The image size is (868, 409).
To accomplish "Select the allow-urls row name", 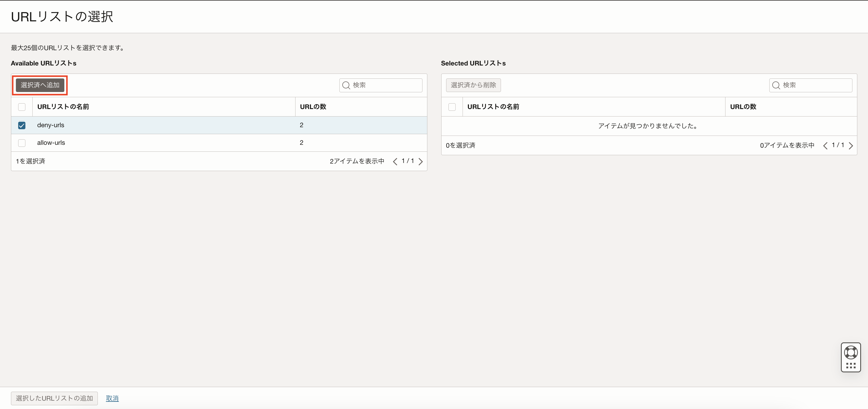I will click(x=51, y=143).
